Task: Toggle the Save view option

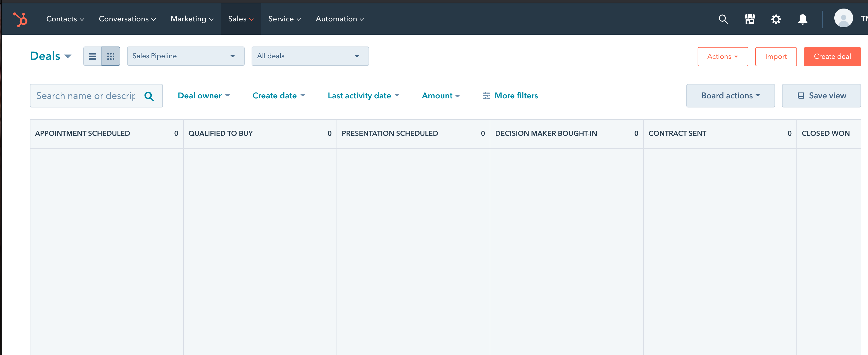Action: 821,95
